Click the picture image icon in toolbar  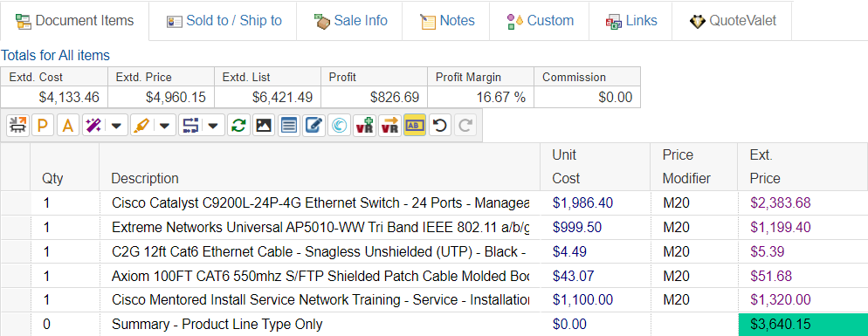264,126
